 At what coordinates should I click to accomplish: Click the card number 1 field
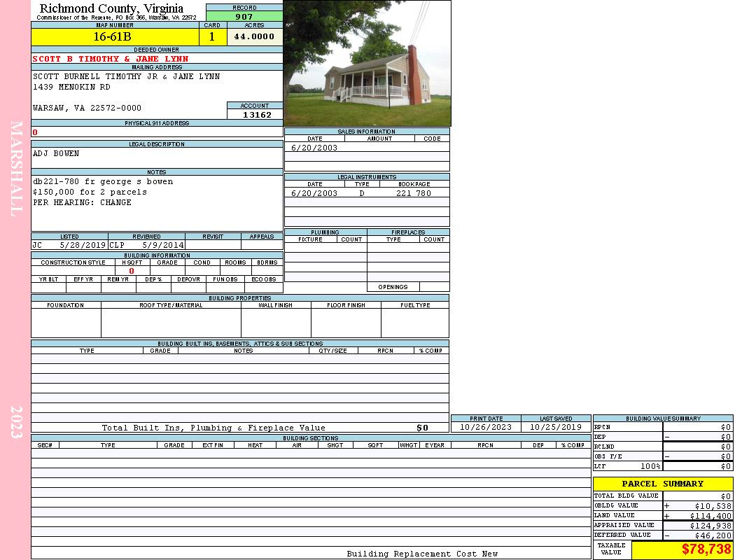[x=212, y=36]
